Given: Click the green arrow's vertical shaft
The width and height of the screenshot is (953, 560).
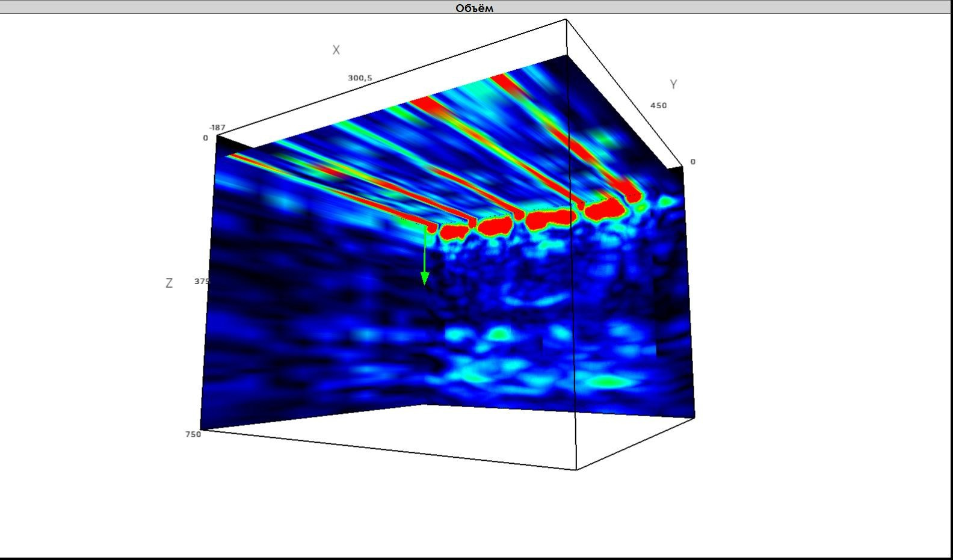Looking at the screenshot, I should click(425, 253).
